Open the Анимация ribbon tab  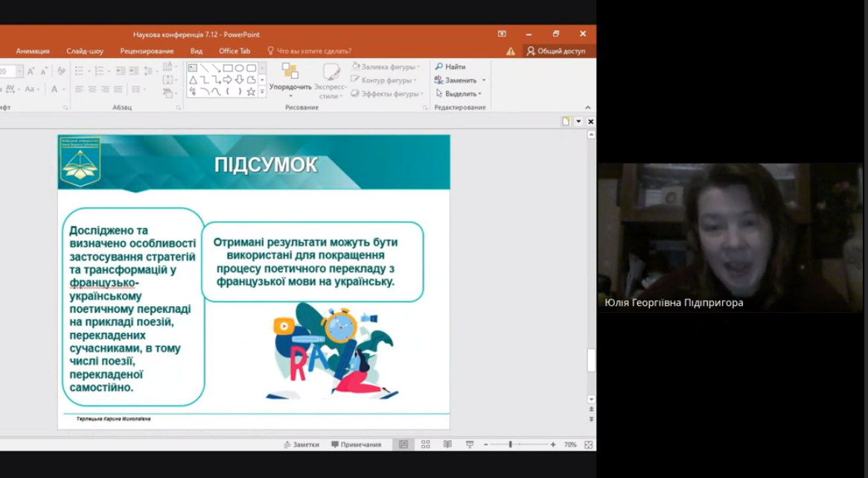[x=33, y=51]
